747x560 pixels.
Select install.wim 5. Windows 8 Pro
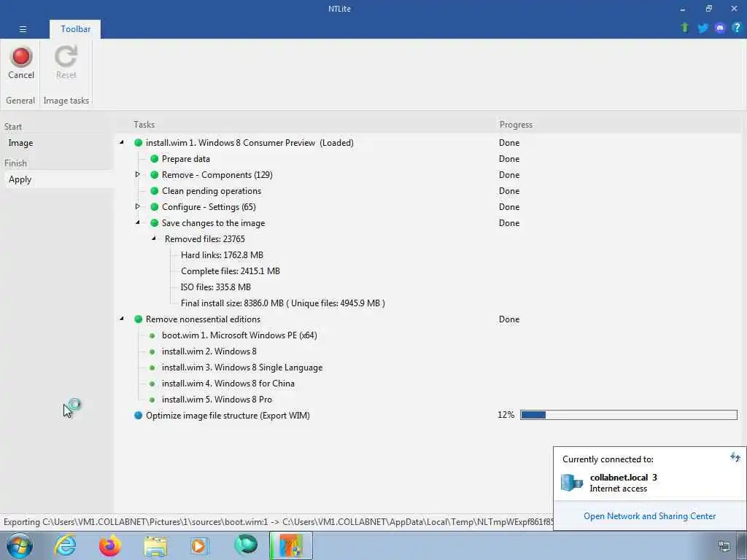point(217,400)
